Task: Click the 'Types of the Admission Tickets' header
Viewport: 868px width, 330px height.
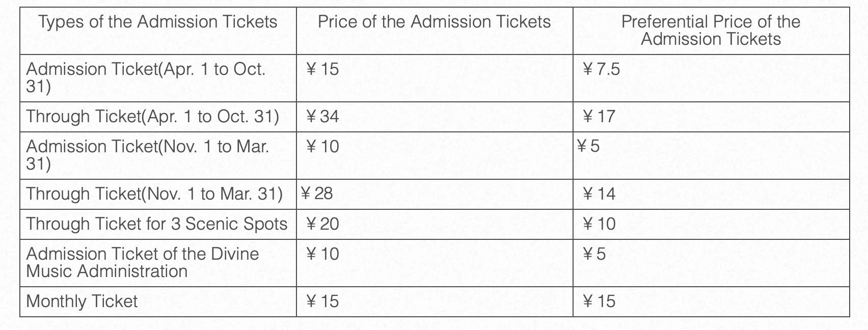Action: pyautogui.click(x=158, y=22)
